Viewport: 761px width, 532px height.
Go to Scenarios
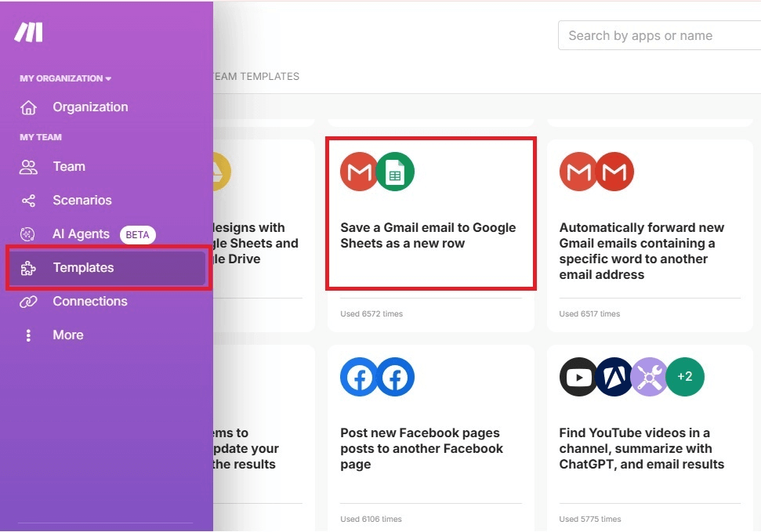point(82,201)
